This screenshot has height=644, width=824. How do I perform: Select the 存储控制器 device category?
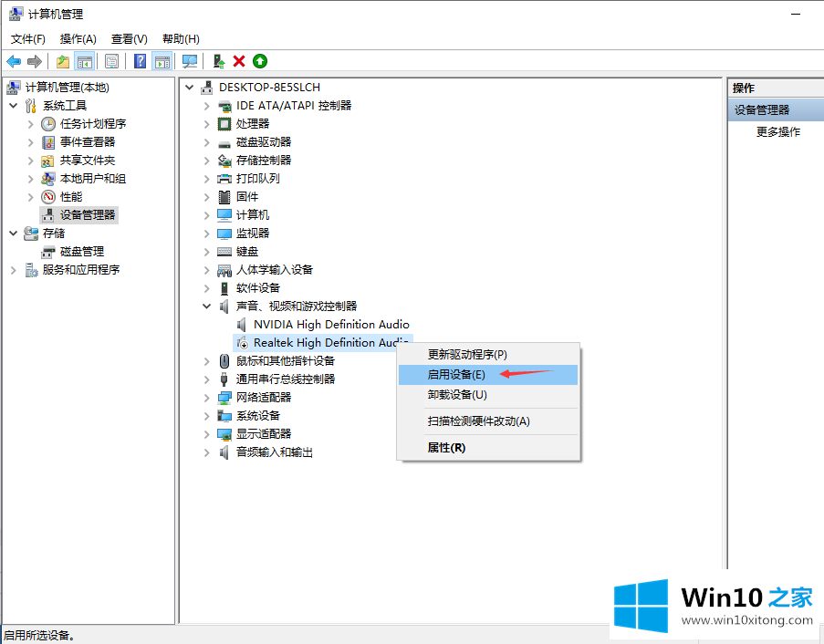click(264, 161)
